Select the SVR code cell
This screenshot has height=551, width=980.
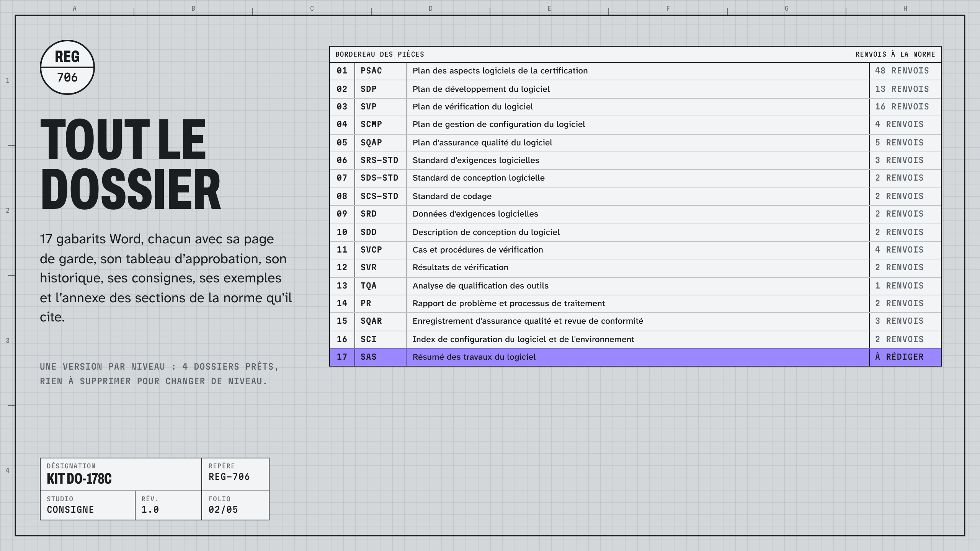click(x=381, y=267)
